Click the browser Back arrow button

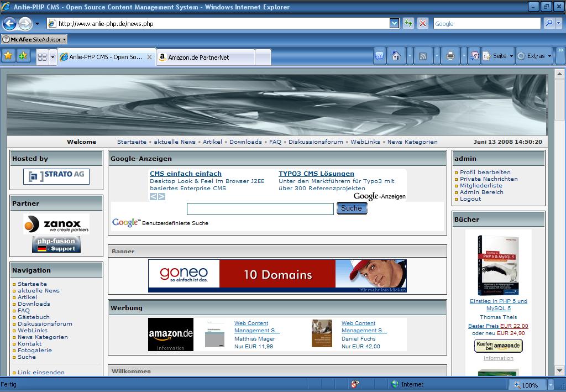(x=9, y=23)
